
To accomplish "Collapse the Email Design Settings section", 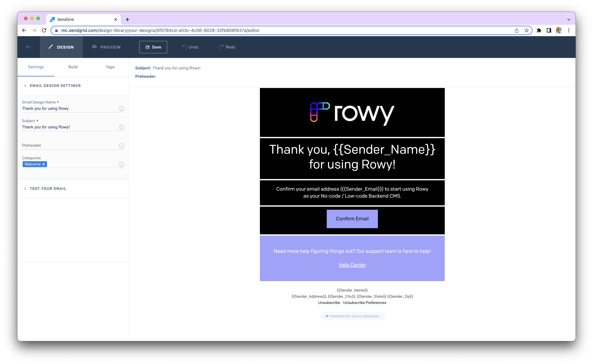I will (x=25, y=86).
